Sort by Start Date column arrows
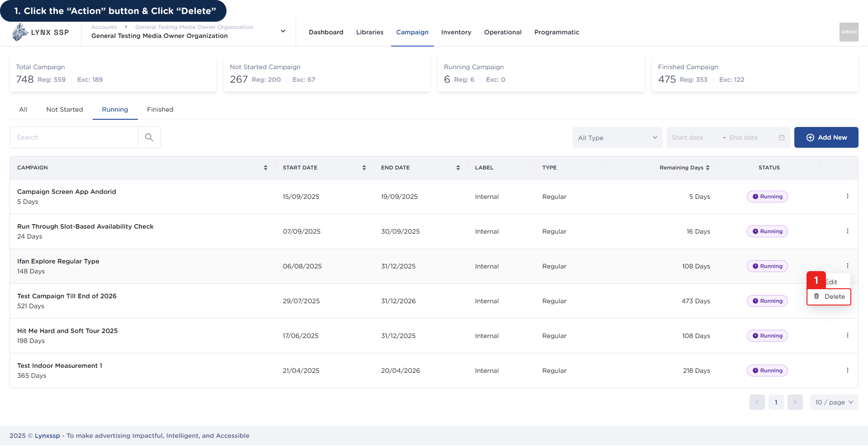 click(364, 168)
